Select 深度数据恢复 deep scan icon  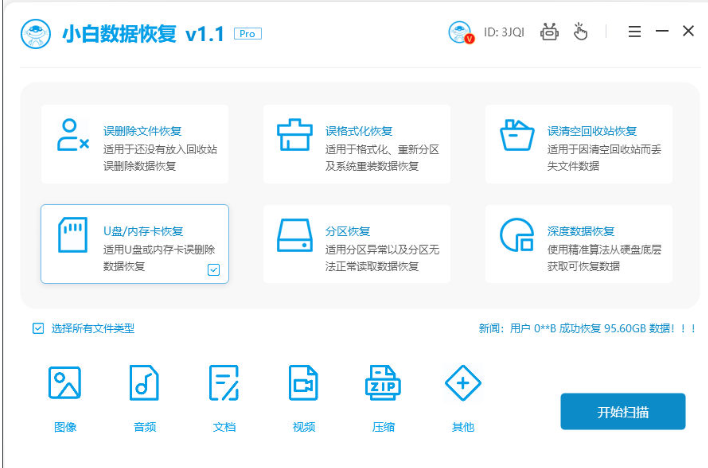(517, 235)
